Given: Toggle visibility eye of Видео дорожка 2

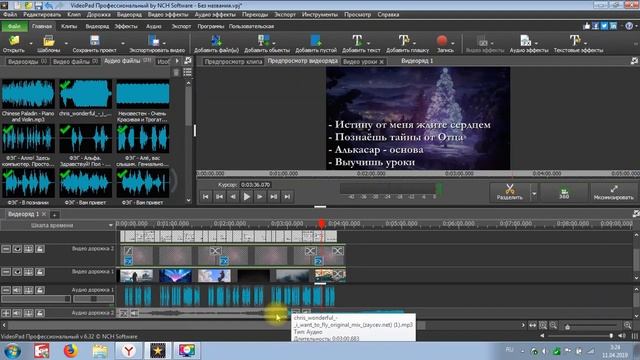Looking at the screenshot, I should click(17, 249).
